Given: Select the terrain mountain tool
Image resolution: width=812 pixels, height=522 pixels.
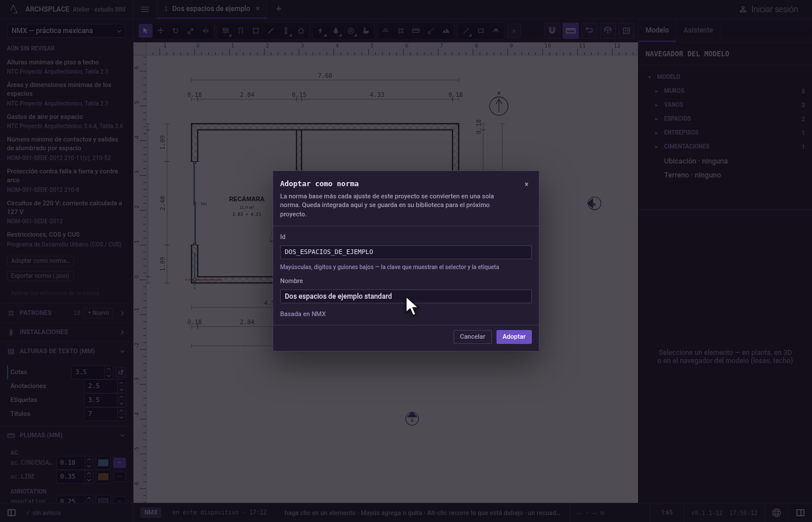Looking at the screenshot, I should [x=446, y=31].
